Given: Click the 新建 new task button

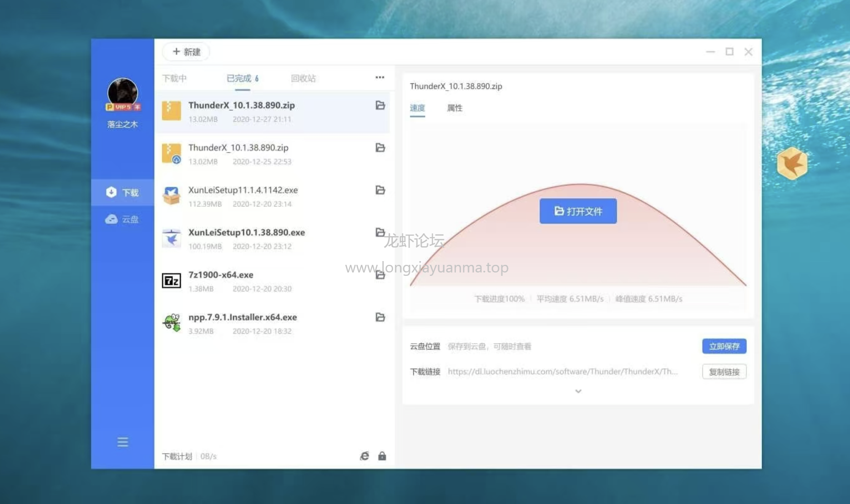Looking at the screenshot, I should (186, 51).
